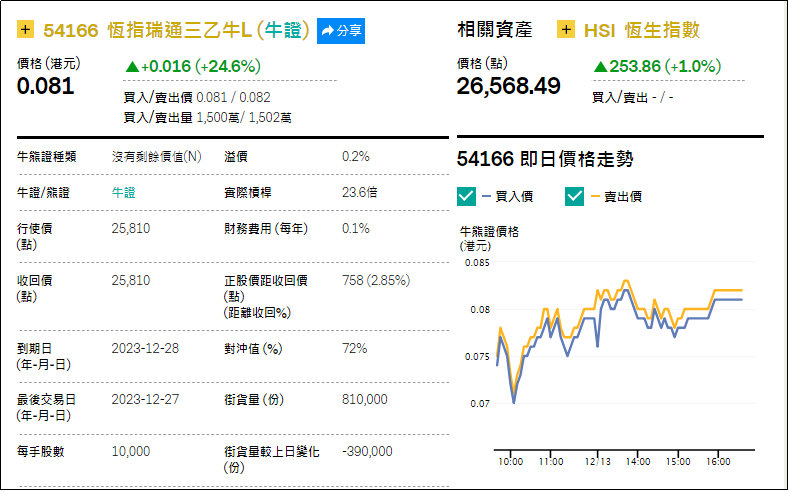Click the index value 26,568.49
The height and width of the screenshot is (491, 789).
[508, 86]
